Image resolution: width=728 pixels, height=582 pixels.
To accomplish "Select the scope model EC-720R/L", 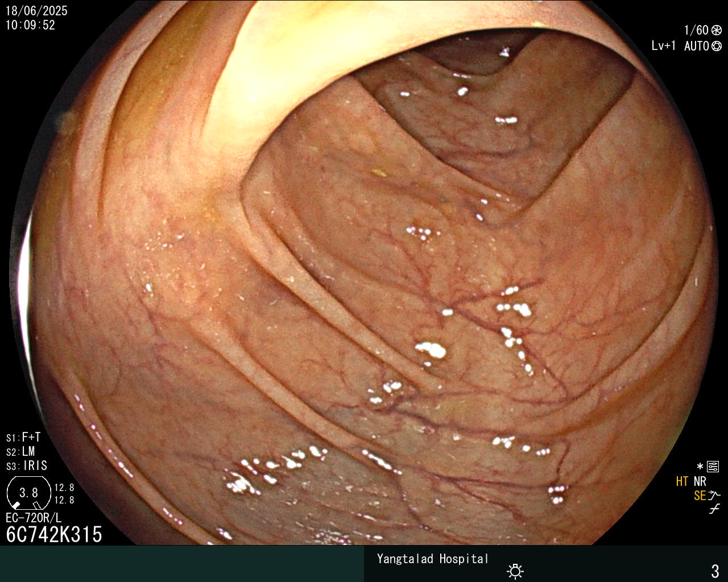I will point(34,518).
